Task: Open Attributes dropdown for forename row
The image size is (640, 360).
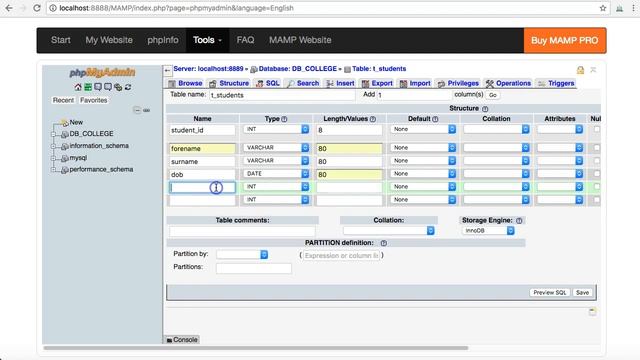Action: [560, 148]
